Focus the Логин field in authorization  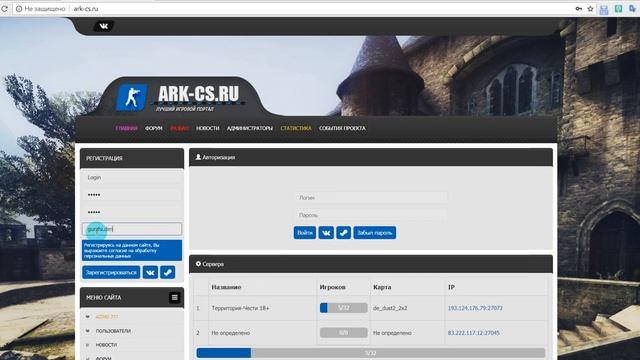click(371, 198)
